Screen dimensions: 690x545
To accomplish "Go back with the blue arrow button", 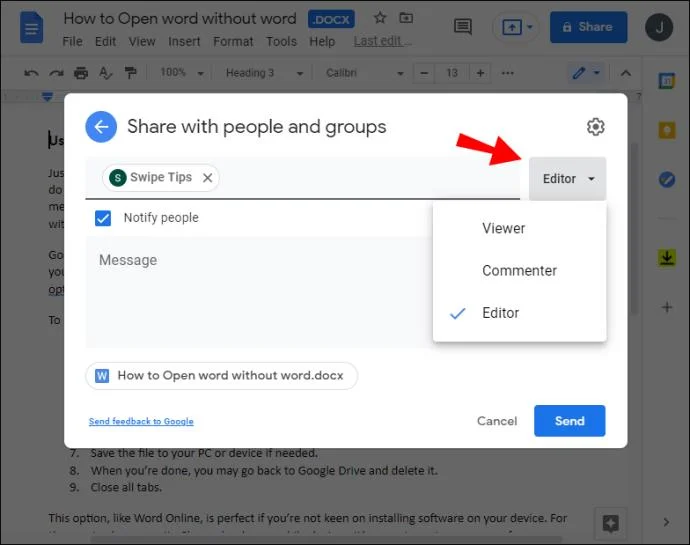I will (x=101, y=127).
